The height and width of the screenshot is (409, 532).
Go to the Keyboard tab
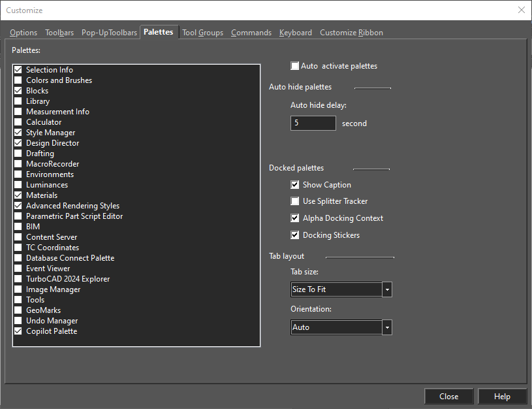296,33
